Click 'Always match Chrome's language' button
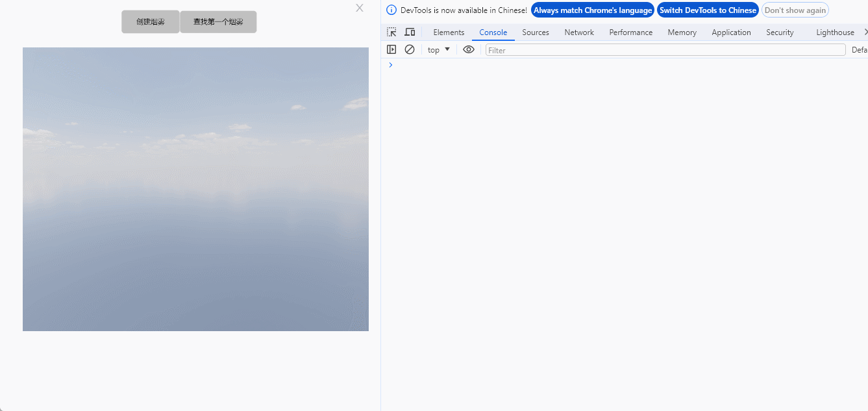The width and height of the screenshot is (868, 411). point(592,10)
